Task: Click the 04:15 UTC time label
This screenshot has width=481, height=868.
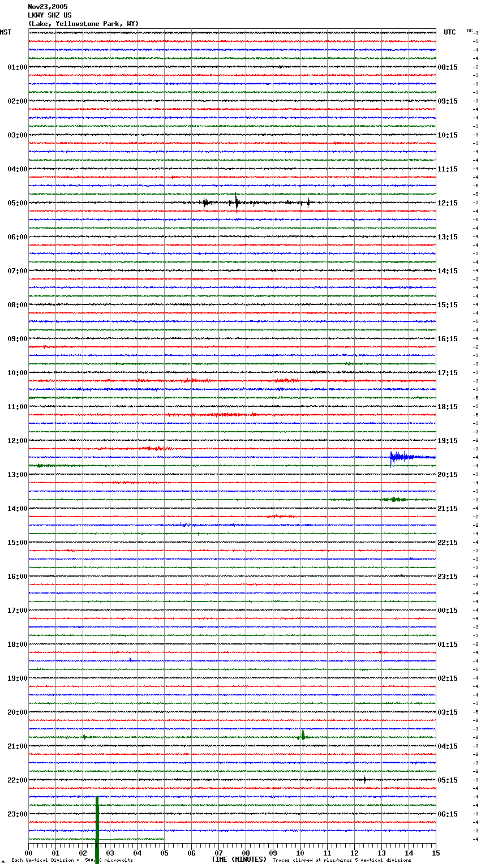Action: coord(448,746)
